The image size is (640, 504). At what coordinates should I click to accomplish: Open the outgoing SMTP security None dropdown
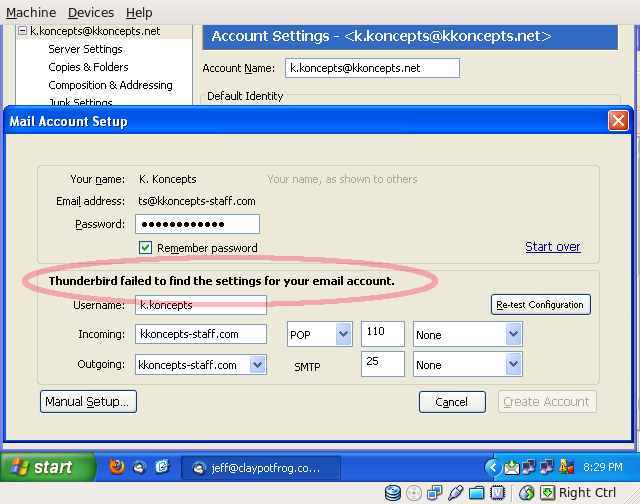468,364
